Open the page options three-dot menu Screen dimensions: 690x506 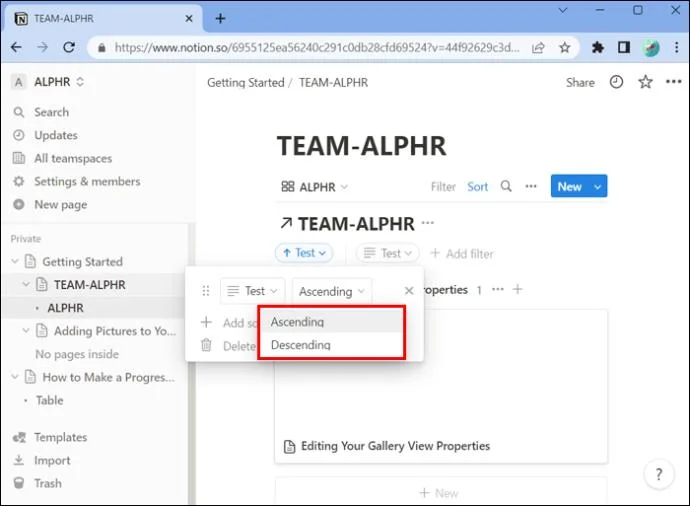pyautogui.click(x=673, y=81)
